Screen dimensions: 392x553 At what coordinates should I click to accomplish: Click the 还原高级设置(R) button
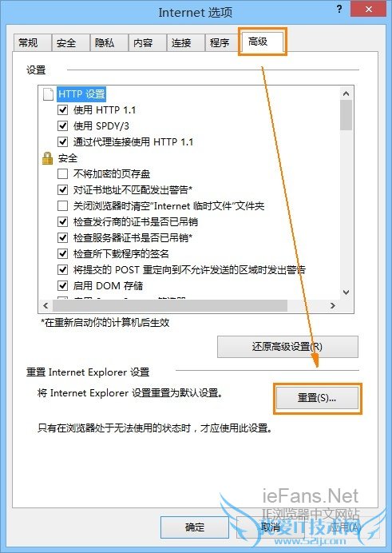287,347
